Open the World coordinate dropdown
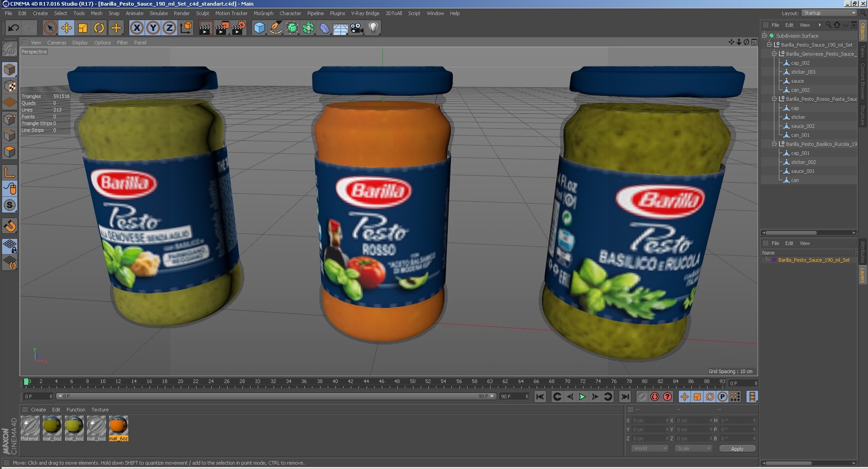 (650, 449)
